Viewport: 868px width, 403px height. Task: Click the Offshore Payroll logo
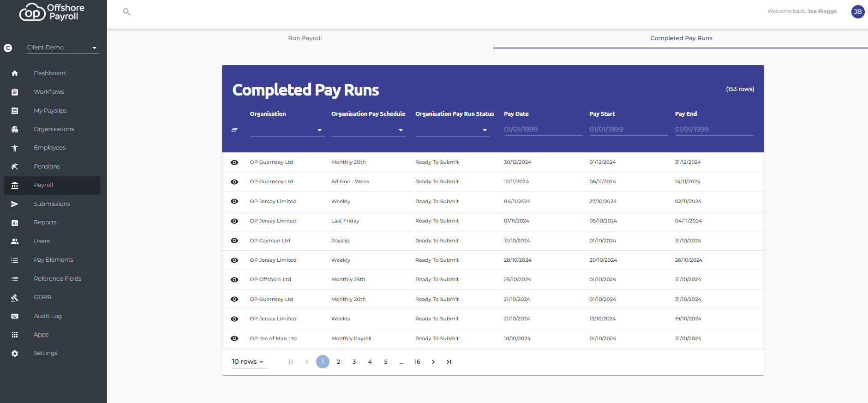click(x=52, y=12)
